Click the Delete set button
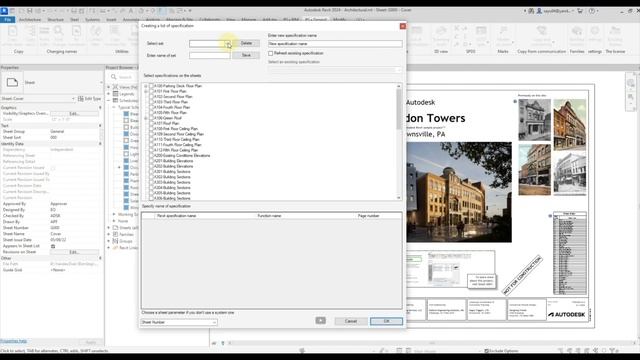The image size is (640, 360). [246, 43]
